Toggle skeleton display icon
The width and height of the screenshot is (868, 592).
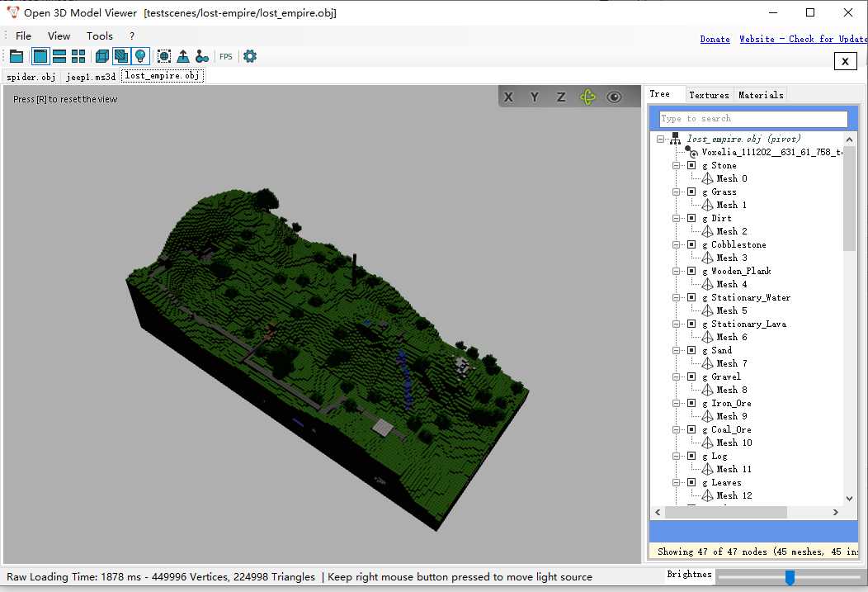[202, 56]
